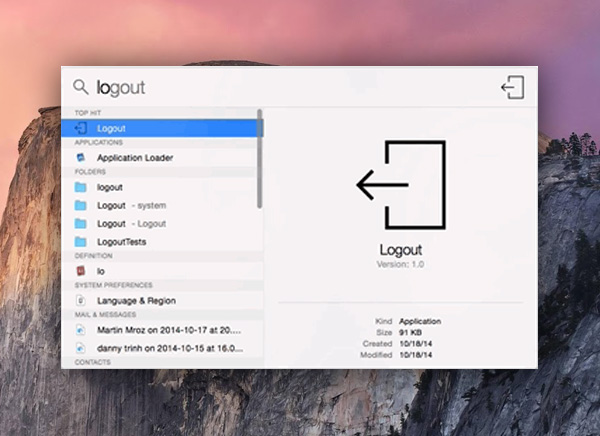This screenshot has height=436, width=600.
Task: Click the APPLICATIONS section header
Action: pos(99,142)
